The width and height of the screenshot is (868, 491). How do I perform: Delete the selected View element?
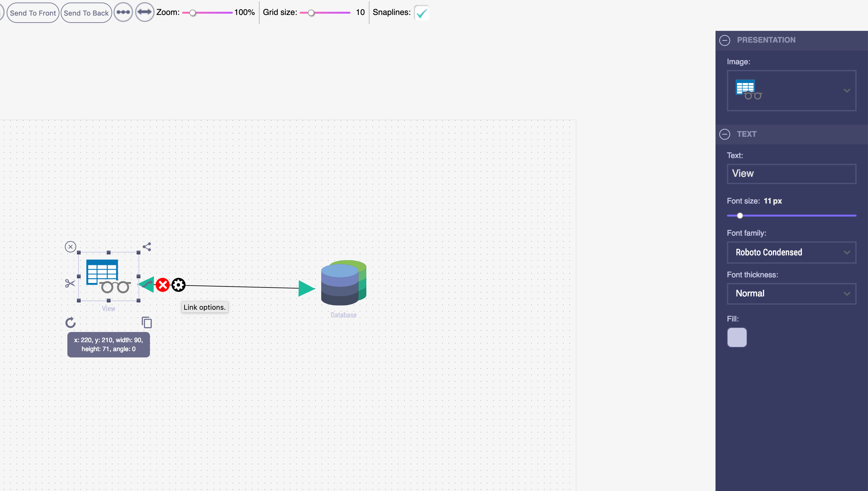pos(71,246)
